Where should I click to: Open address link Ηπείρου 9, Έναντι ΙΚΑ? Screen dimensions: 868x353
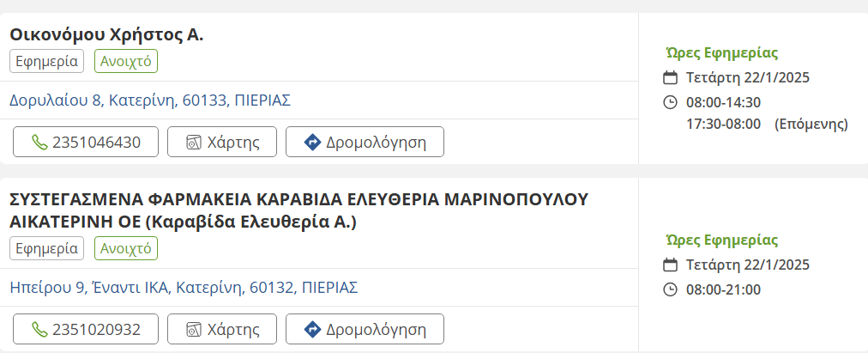184,287
